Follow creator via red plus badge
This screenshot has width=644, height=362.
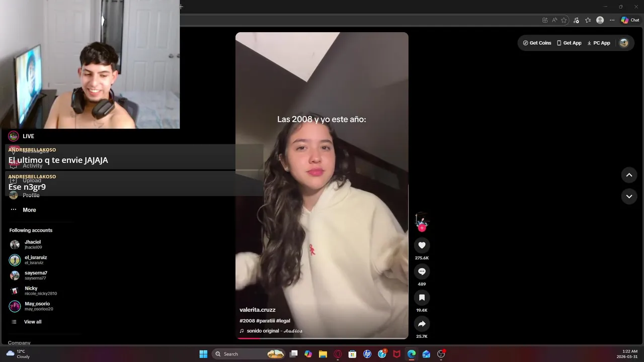click(422, 228)
